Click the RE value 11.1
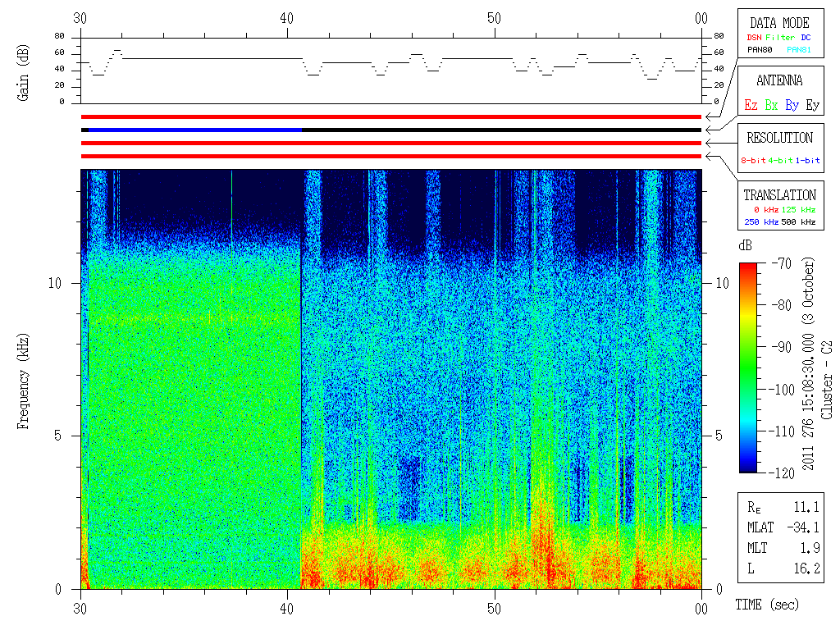Viewport: 840px width, 630px height. coord(806,507)
